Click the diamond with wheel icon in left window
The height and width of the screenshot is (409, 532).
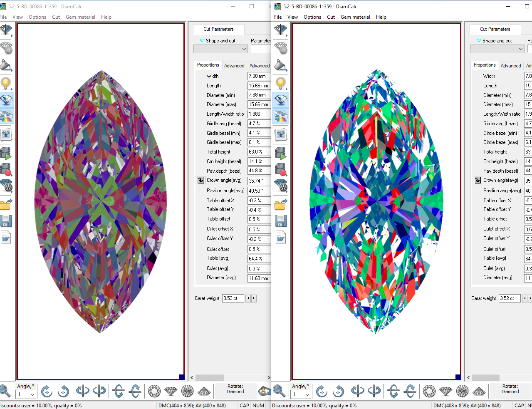click(x=6, y=186)
